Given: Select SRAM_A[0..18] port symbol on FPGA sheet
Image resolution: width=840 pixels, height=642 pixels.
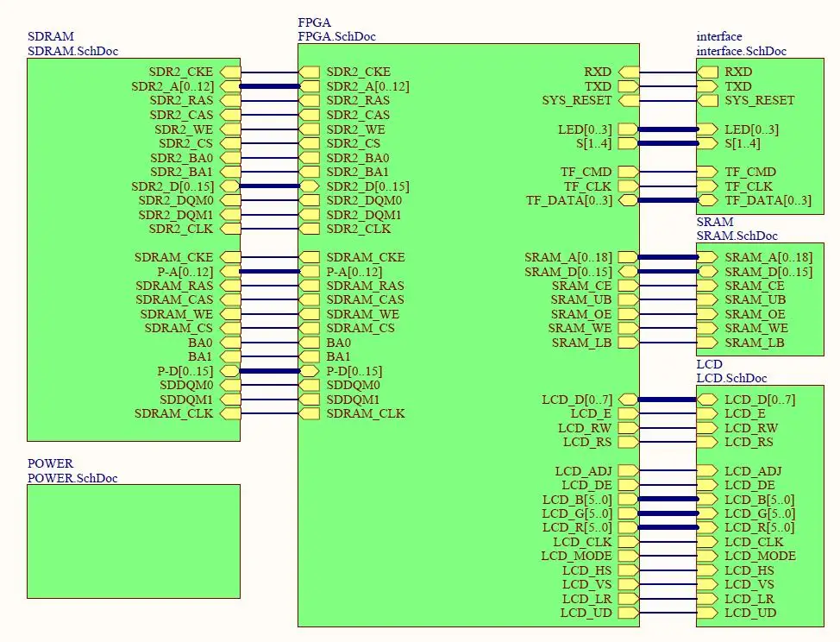Looking at the screenshot, I should (x=629, y=257).
